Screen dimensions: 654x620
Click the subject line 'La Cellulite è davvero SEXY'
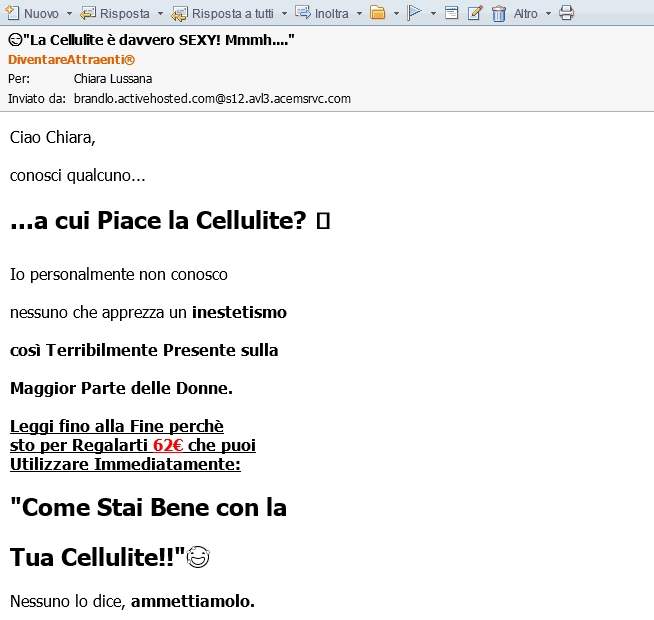click(151, 40)
